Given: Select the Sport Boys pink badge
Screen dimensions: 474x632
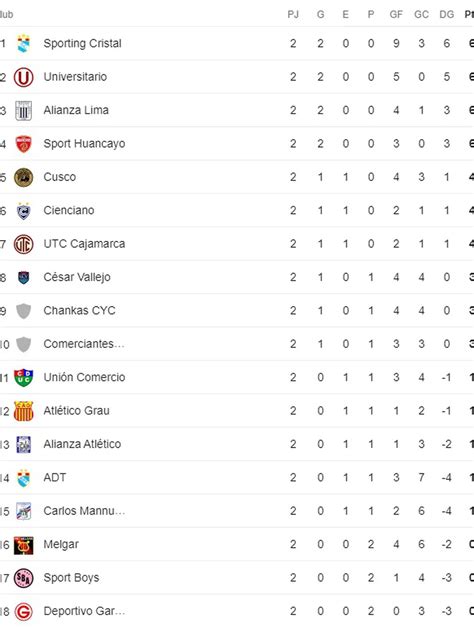Looking at the screenshot, I should (23, 578).
